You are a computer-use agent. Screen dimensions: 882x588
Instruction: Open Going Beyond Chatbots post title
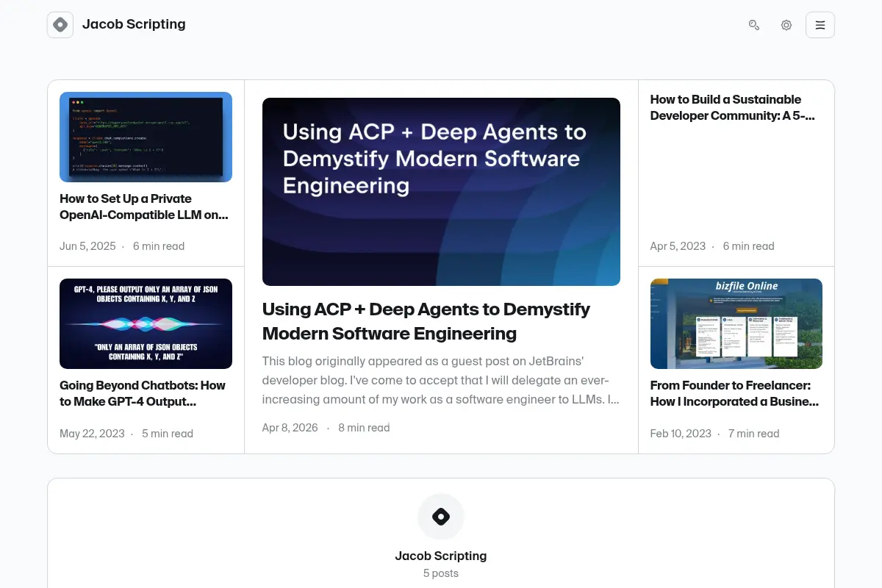143,393
